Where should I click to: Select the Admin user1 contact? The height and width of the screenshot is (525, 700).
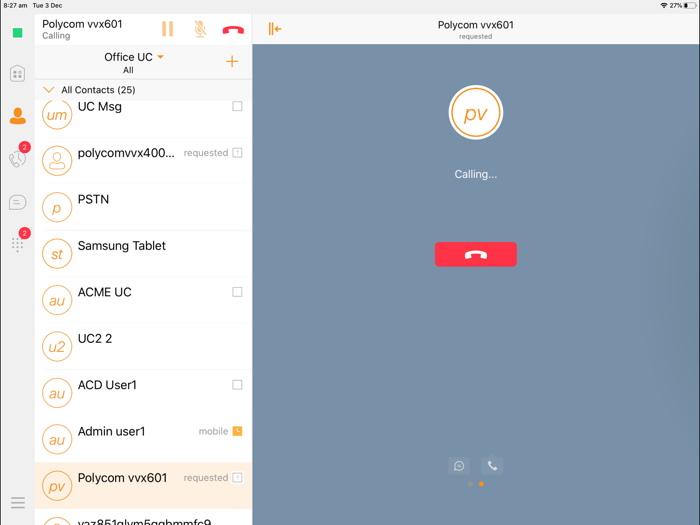[x=143, y=439]
